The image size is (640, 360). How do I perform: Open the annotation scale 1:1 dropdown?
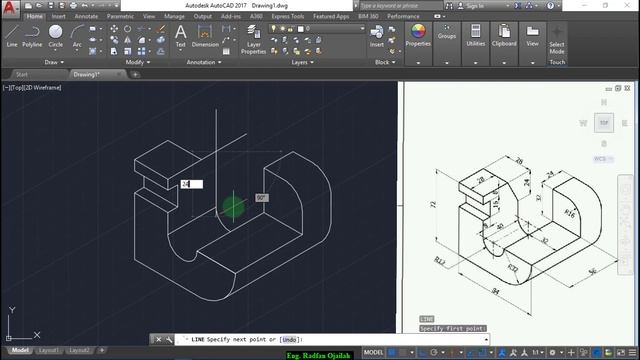[x=538, y=352]
